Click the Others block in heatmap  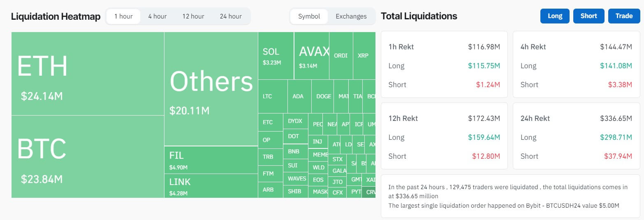[211, 89]
